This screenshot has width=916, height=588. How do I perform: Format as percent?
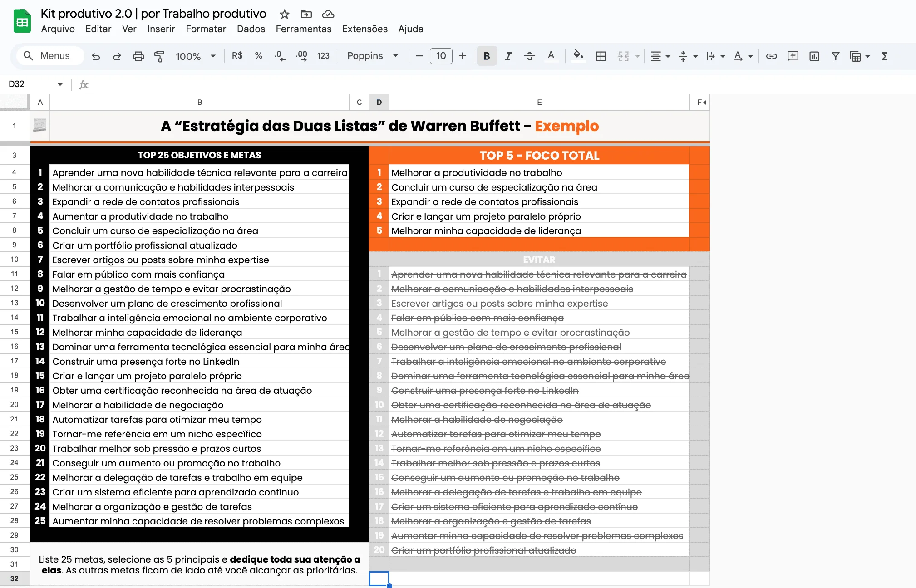tap(258, 56)
